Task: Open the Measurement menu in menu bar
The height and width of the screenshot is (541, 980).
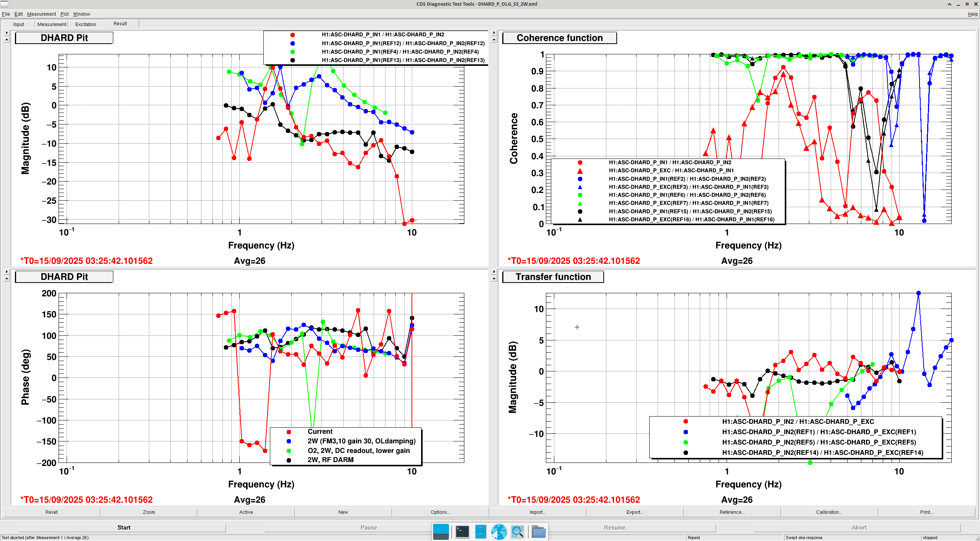Action: [41, 14]
